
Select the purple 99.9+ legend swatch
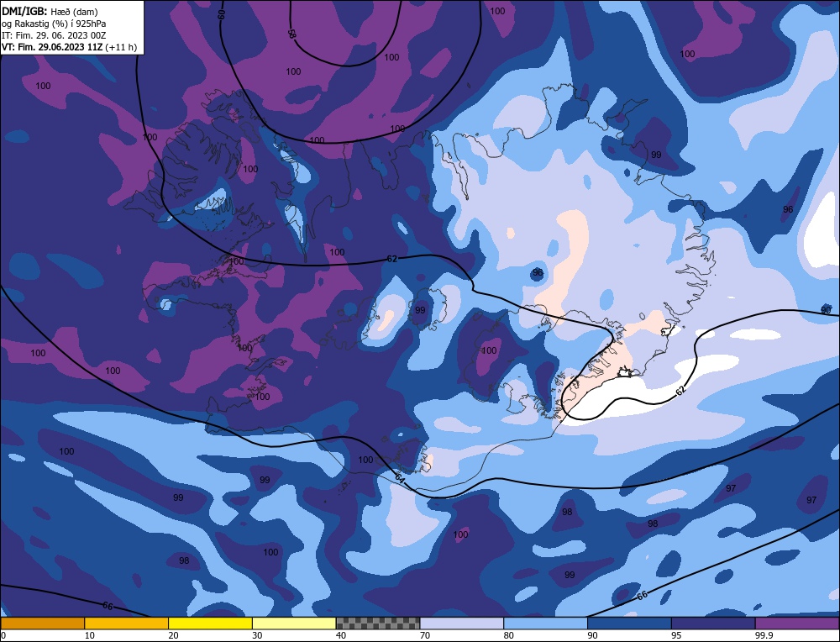pos(797,623)
